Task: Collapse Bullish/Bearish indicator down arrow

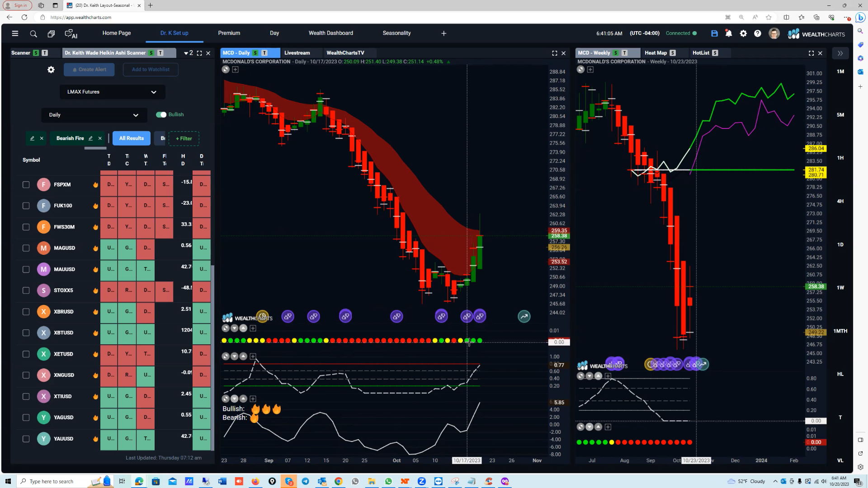Action: tap(234, 399)
